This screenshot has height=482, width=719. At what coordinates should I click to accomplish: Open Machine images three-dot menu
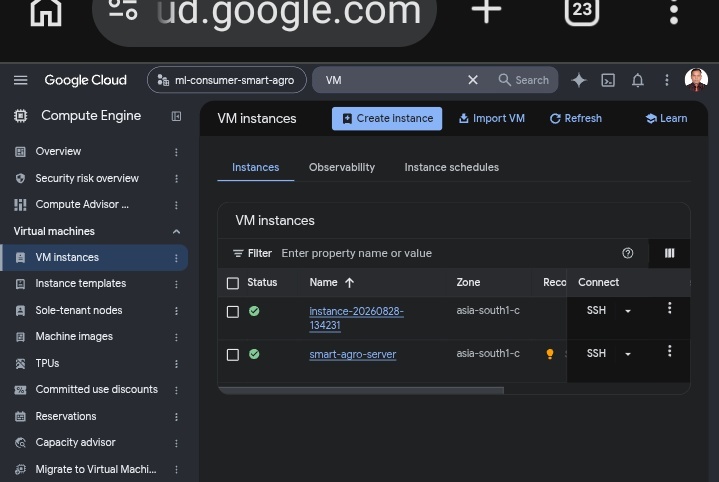tap(176, 337)
